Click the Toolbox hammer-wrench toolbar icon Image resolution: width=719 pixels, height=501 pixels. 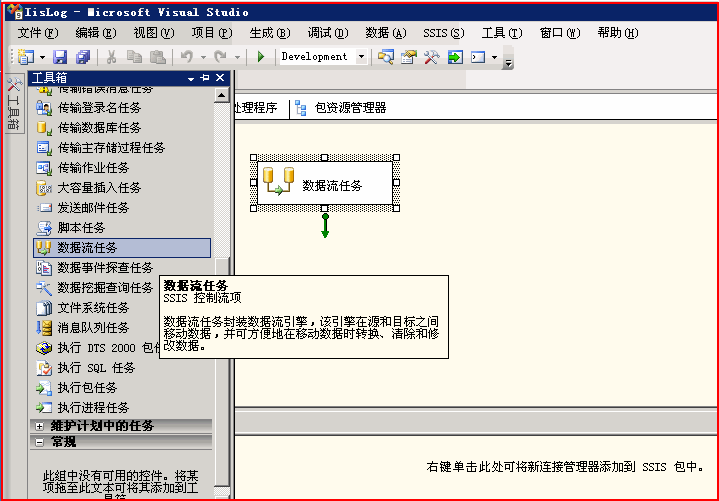click(x=431, y=57)
